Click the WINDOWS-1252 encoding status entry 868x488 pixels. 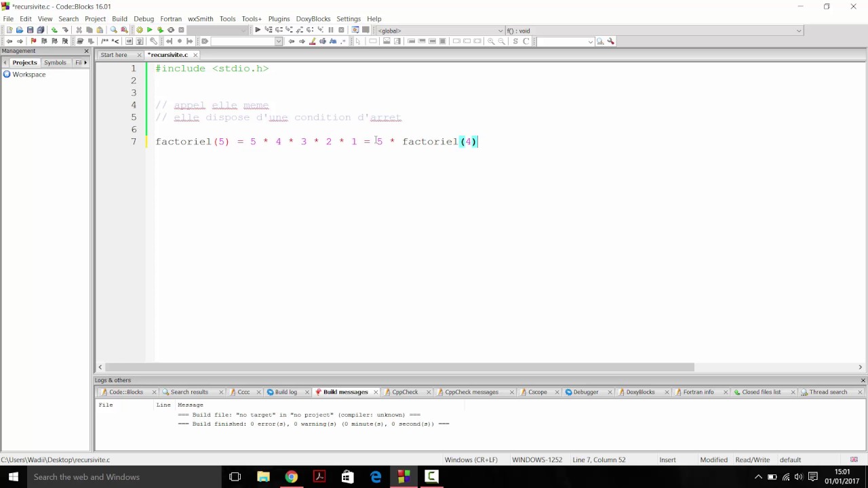point(537,460)
